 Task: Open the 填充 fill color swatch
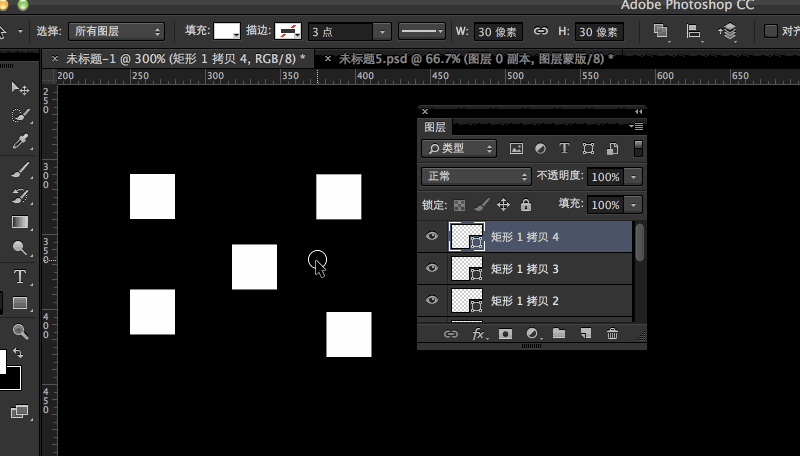(227, 32)
